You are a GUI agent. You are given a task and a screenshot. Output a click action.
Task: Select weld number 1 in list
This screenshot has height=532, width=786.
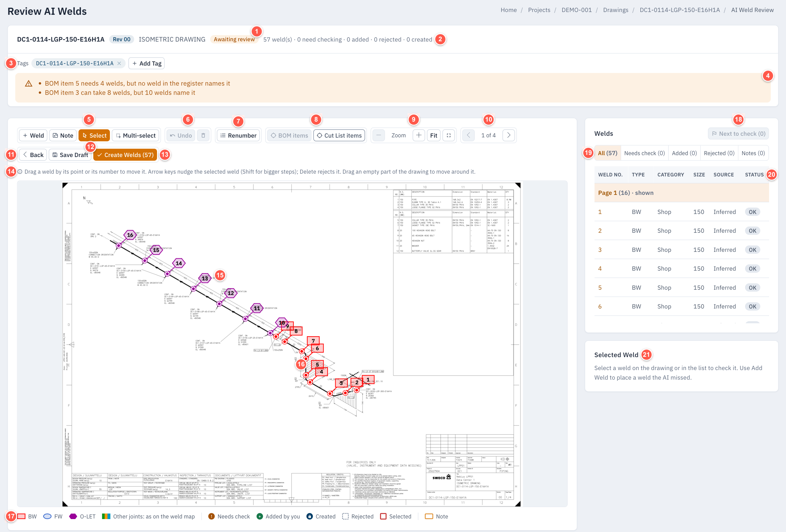[682, 212]
